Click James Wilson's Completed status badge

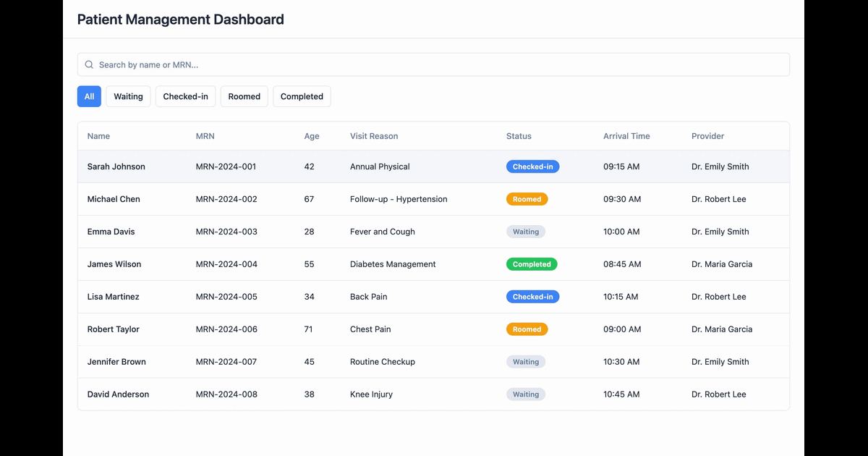532,264
